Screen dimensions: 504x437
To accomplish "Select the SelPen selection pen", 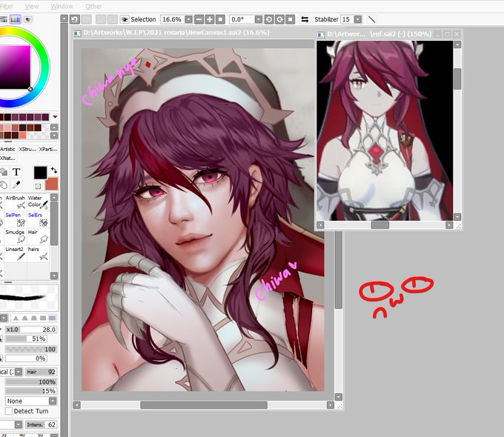I will (x=16, y=219).
